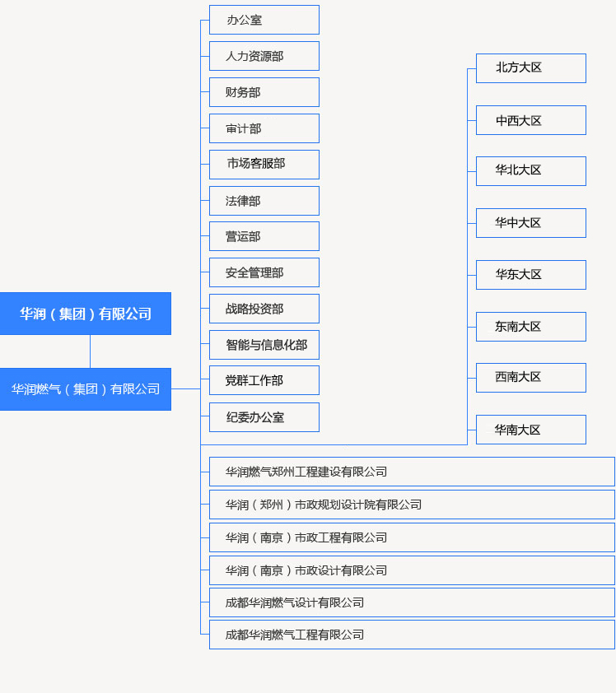The height and width of the screenshot is (693, 616).
Task: Open the 华北大区 region box
Action: pos(531,171)
